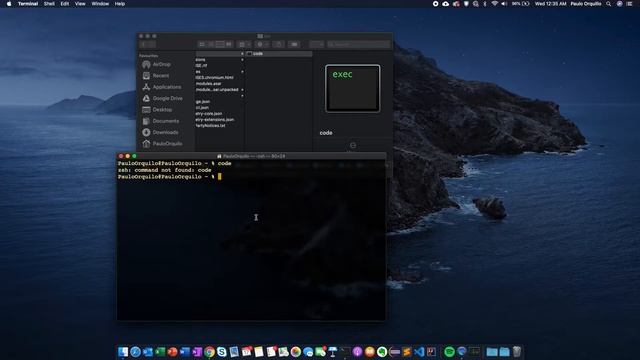
Task: Open PowerPoint from the Dock
Action: coord(172,352)
